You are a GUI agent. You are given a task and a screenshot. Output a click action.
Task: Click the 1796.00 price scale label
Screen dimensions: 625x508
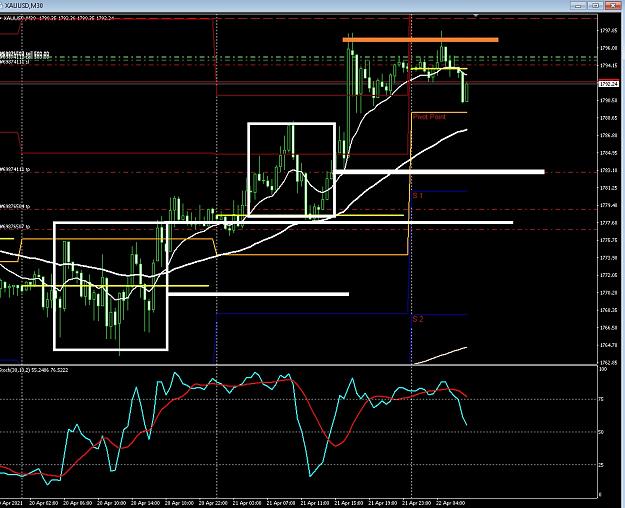point(609,48)
